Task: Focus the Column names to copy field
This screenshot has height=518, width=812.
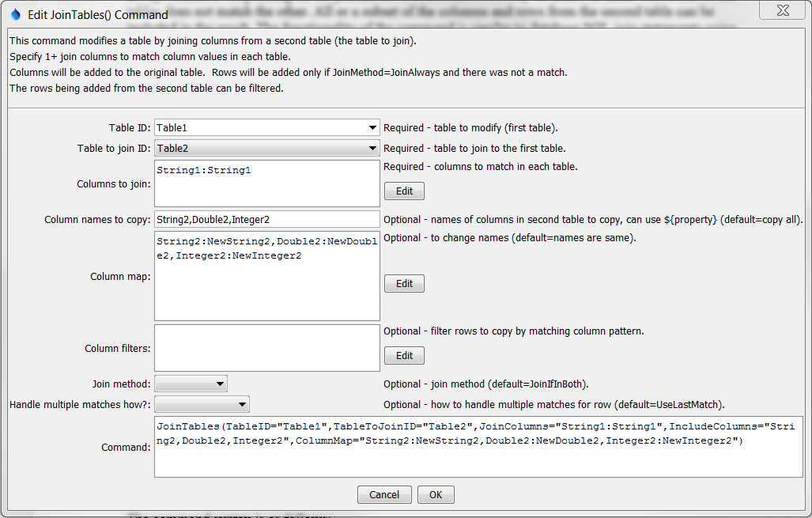Action: coord(267,219)
